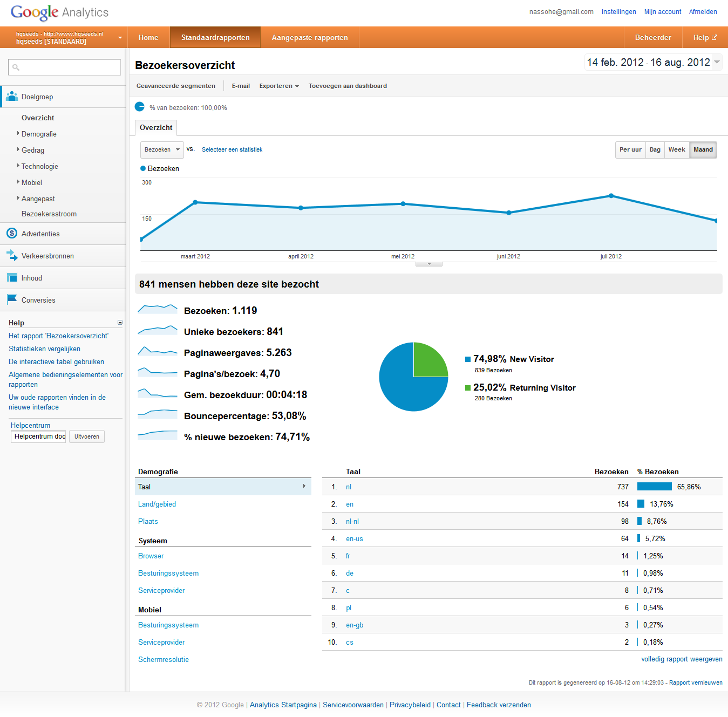Click the Doelgroep audience icon

[x=12, y=97]
